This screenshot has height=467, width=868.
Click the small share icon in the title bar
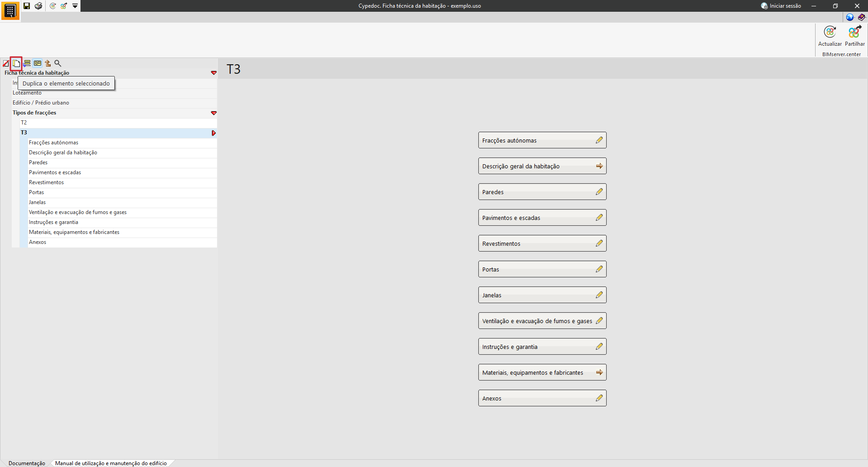64,6
